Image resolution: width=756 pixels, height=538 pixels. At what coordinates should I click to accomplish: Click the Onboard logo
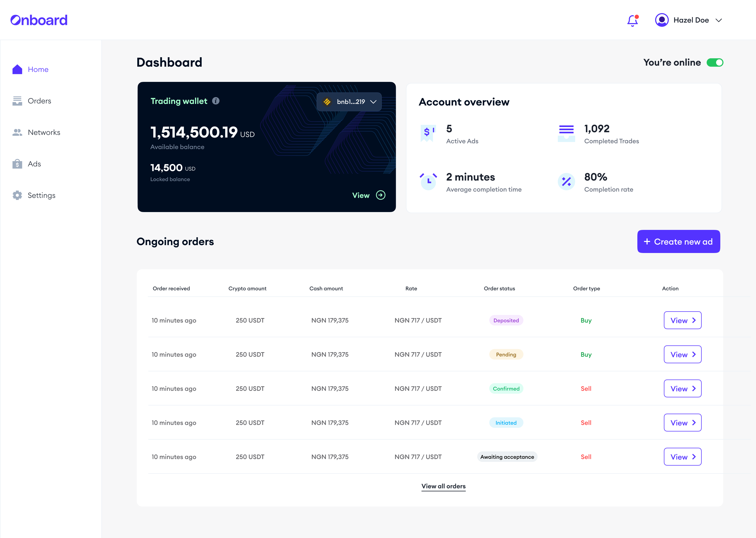point(39,20)
